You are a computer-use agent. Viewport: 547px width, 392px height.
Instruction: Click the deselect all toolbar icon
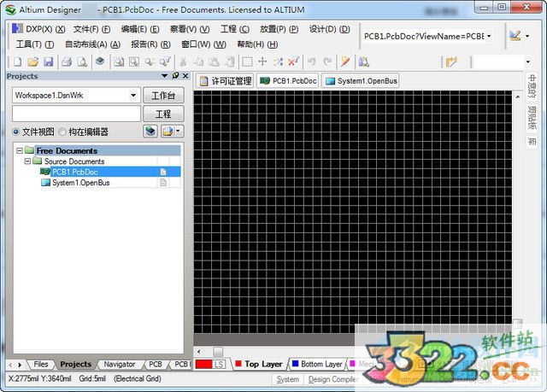pos(278,62)
